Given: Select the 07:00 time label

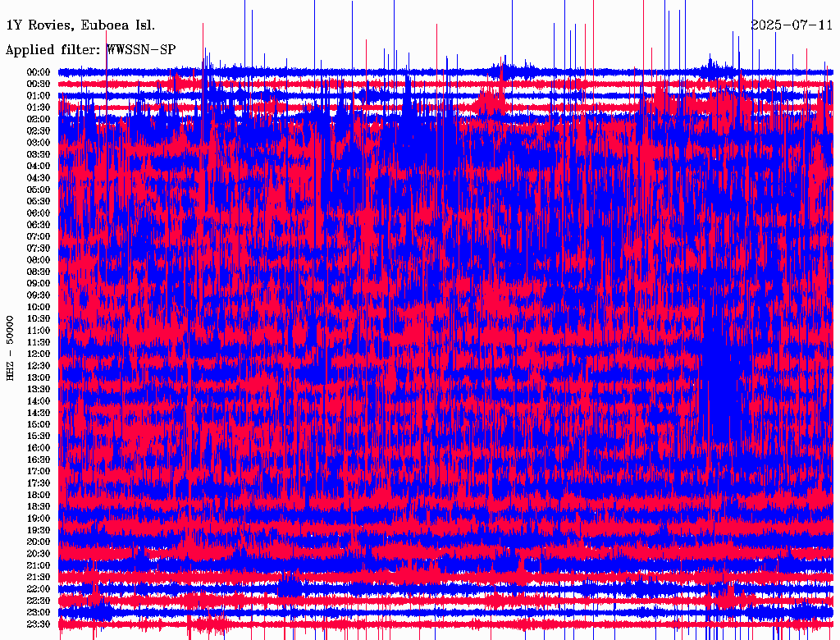Looking at the screenshot, I should 39,236.
